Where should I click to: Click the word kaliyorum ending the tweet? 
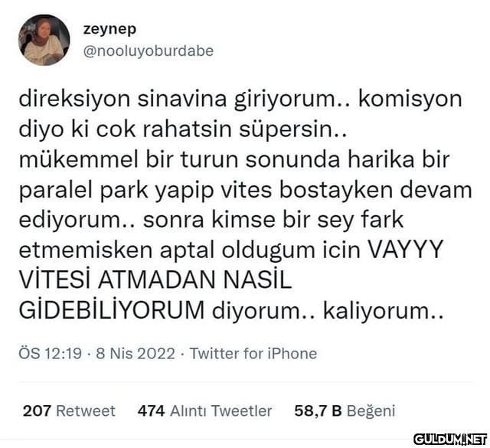tap(383, 311)
